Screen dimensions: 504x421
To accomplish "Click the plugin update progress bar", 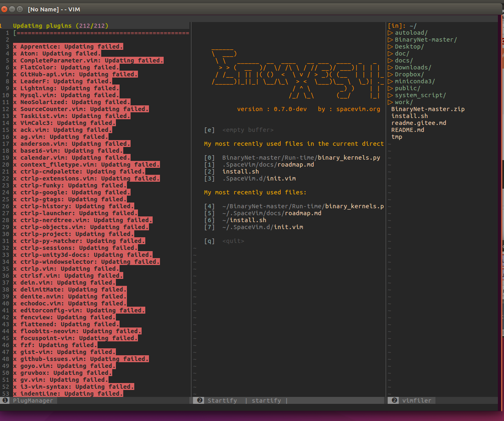I will (x=101, y=33).
